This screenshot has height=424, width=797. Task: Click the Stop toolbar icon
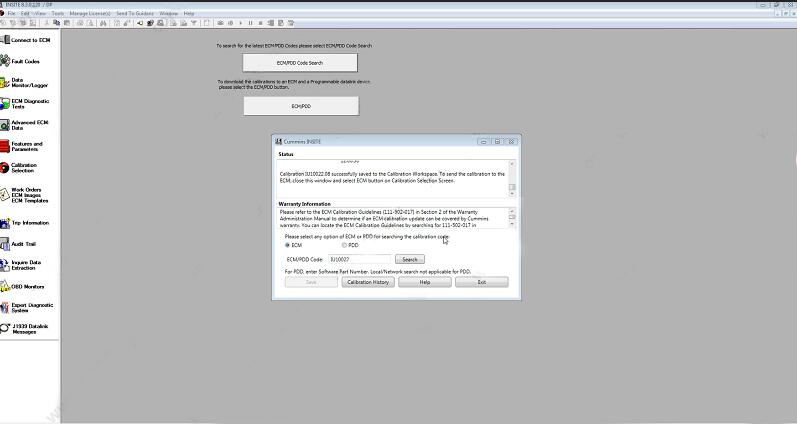click(260, 23)
